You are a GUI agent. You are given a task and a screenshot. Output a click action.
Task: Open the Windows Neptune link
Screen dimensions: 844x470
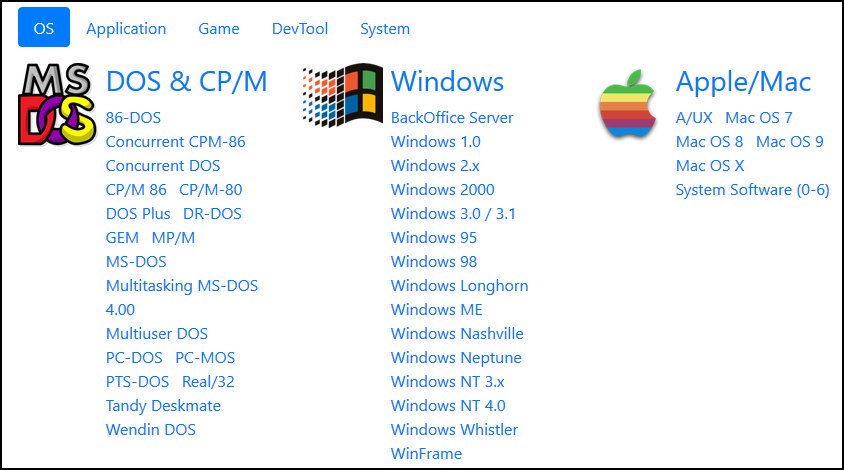click(456, 357)
